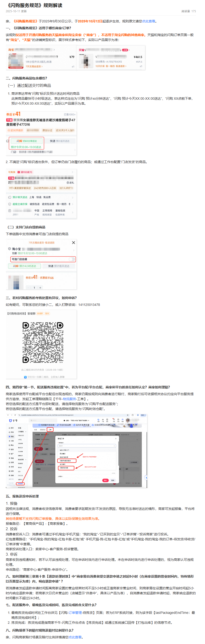Click the location pin icon beside 淘小宝
Image resolution: width=205 pixels, height=644 pixels.
(9, 249)
